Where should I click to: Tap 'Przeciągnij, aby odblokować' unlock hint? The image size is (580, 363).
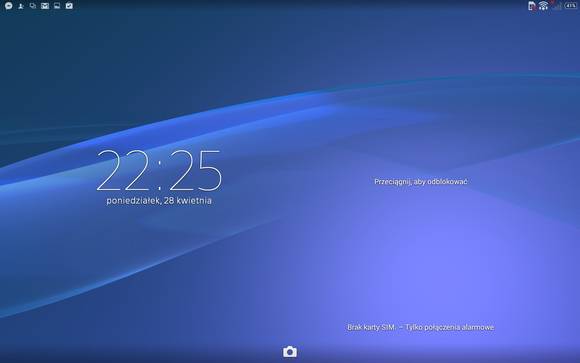pyautogui.click(x=421, y=182)
